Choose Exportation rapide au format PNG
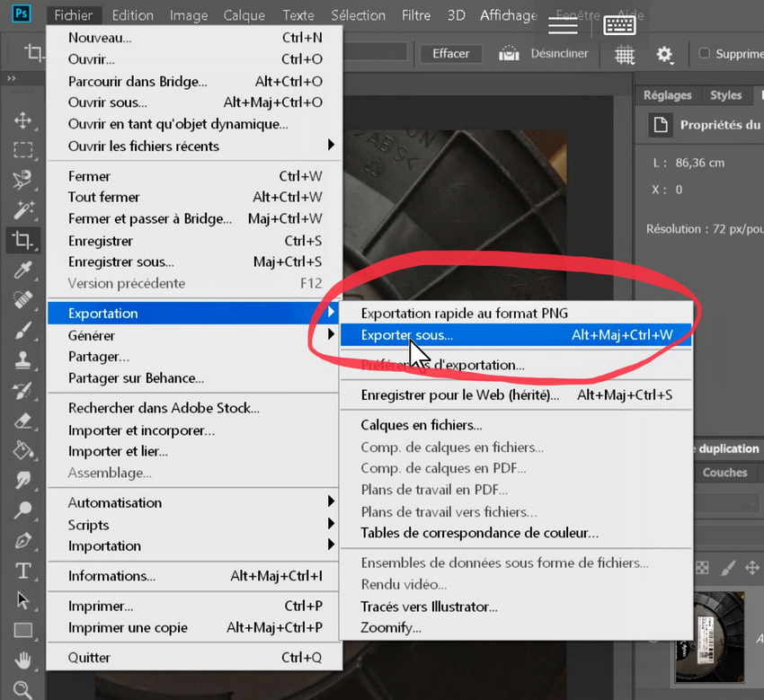This screenshot has width=764, height=700. (516, 314)
